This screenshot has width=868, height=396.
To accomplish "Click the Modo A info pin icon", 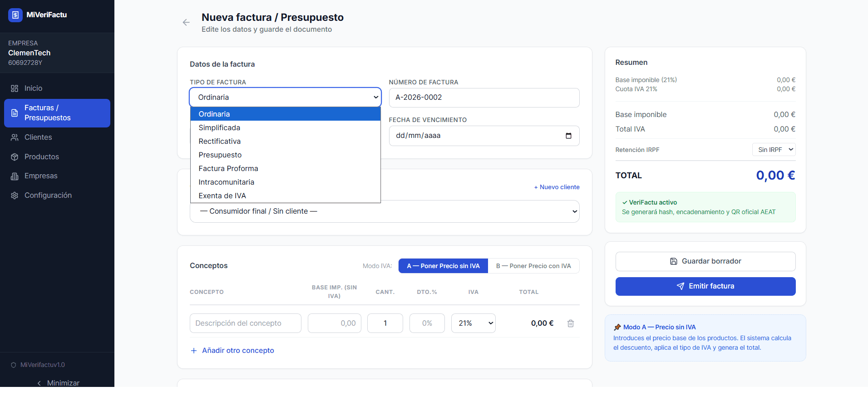I will pyautogui.click(x=617, y=327).
